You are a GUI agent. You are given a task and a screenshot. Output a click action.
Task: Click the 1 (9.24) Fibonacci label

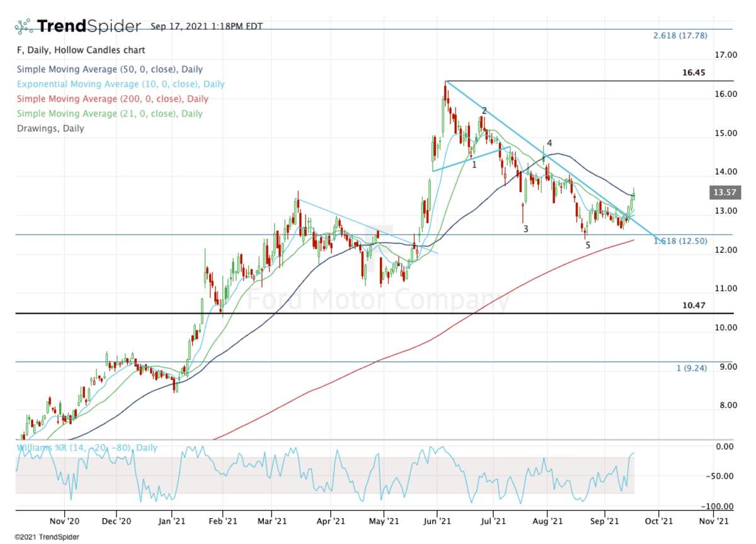[x=691, y=367]
